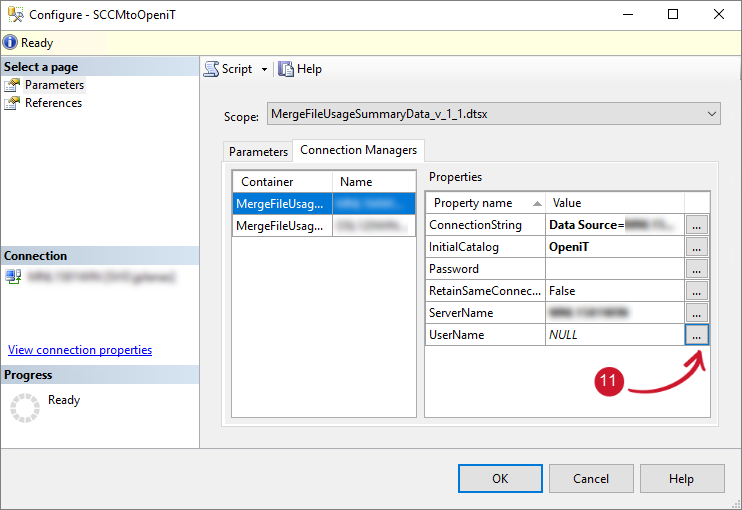Click the Cancel button

[x=591, y=479]
